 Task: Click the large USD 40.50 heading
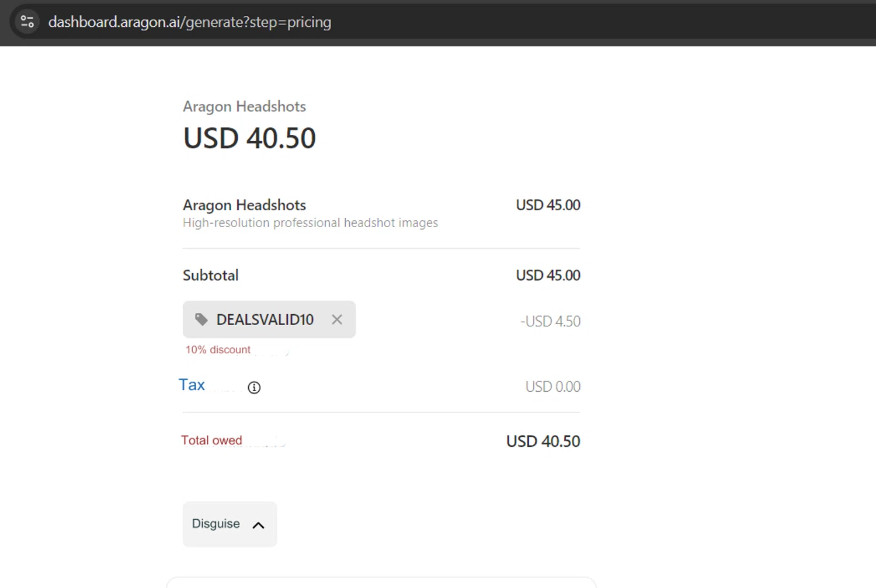249,138
